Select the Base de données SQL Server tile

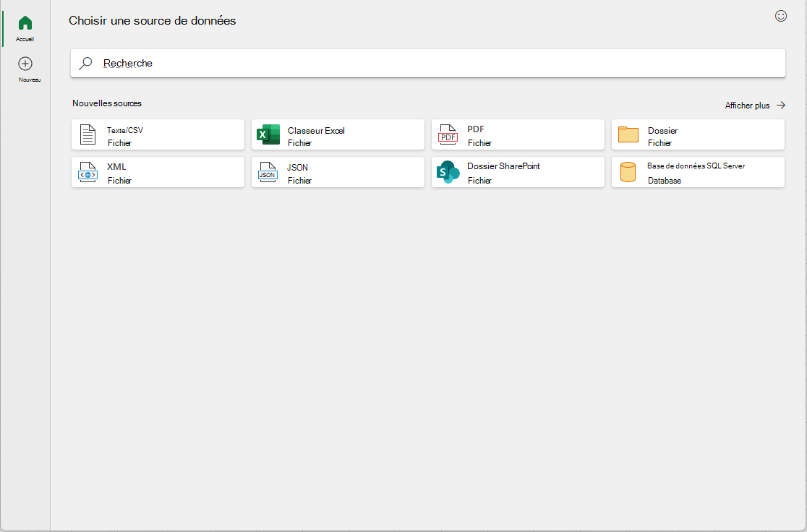point(698,172)
